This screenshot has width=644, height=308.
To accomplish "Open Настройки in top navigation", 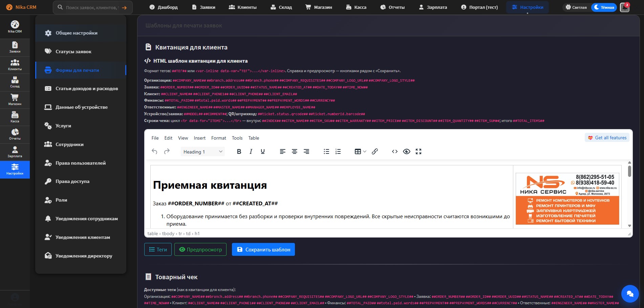I will [x=528, y=7].
